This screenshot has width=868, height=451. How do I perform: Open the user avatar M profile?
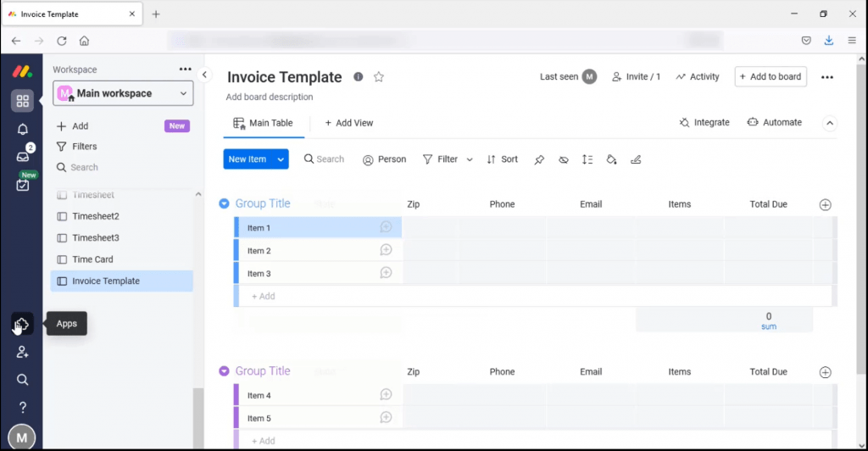(x=21, y=437)
